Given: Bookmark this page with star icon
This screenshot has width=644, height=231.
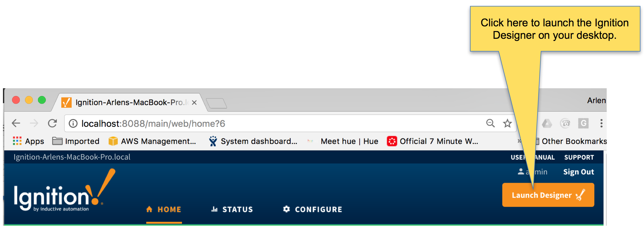Looking at the screenshot, I should (507, 123).
